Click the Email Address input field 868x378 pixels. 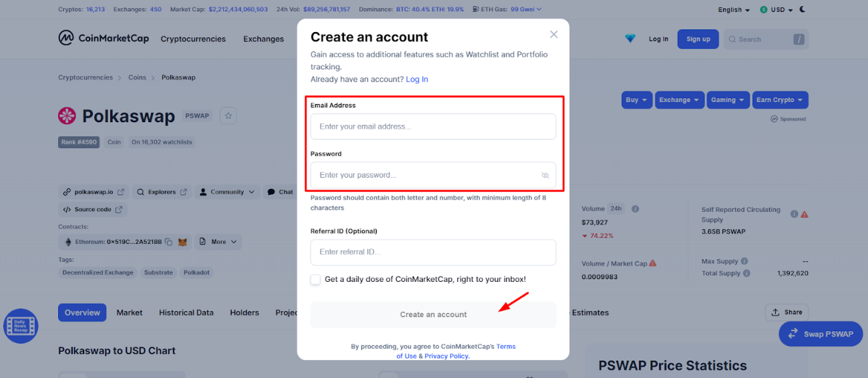tap(433, 126)
